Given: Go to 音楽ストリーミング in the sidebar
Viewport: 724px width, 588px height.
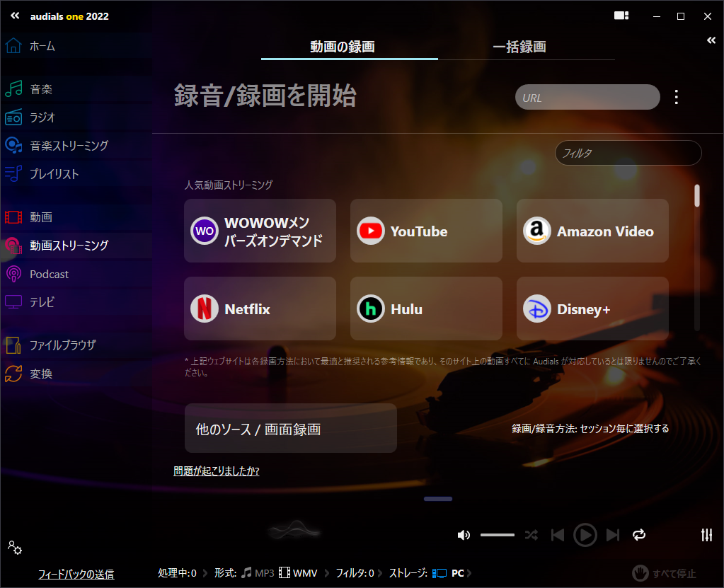Looking at the screenshot, I should click(76, 145).
